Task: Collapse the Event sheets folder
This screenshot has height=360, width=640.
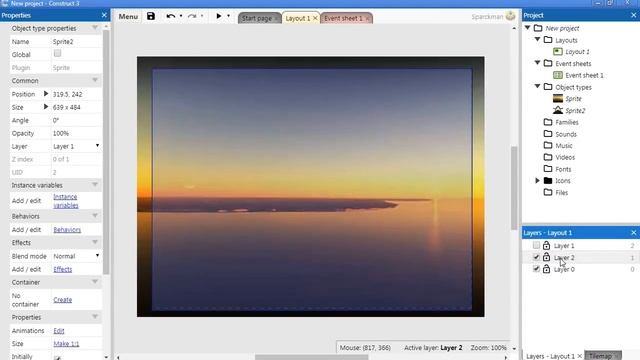Action: (x=538, y=63)
